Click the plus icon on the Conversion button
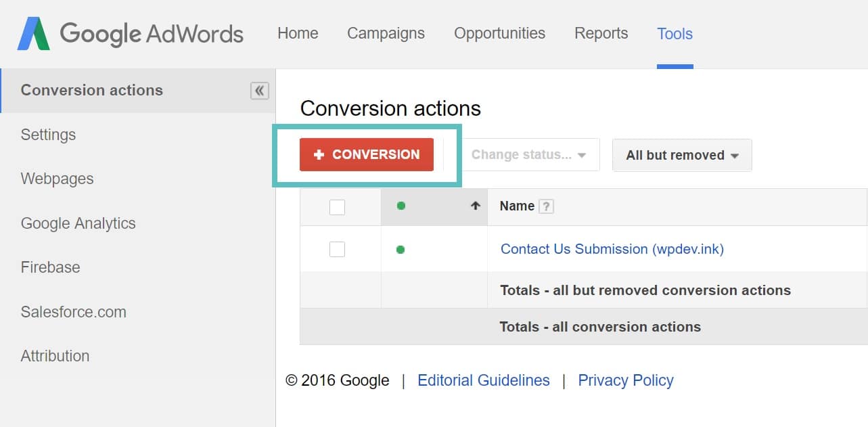Viewport: 868px width, 427px height. [319, 154]
